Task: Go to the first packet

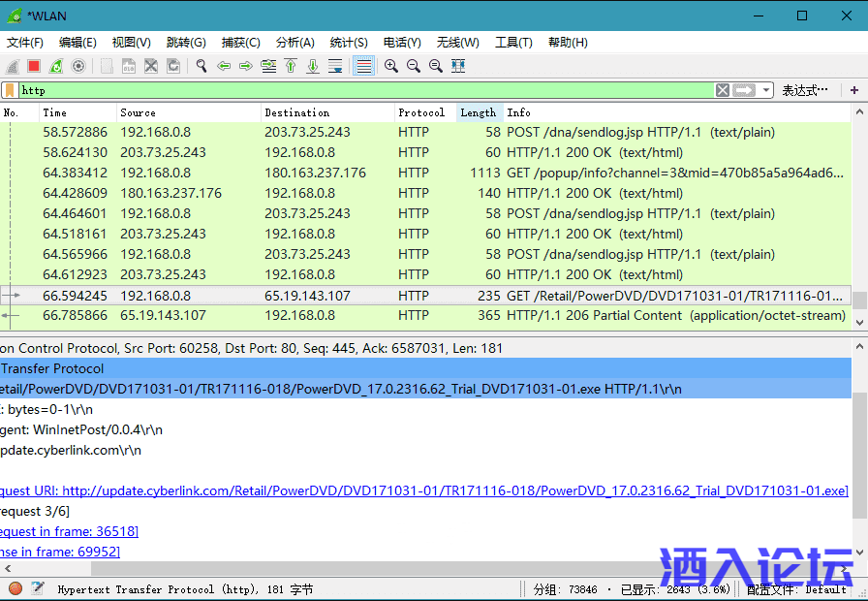Action: click(290, 66)
